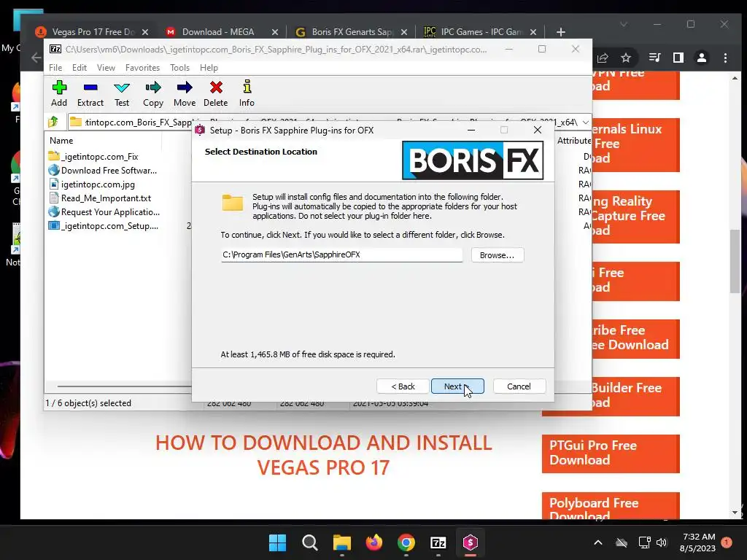Screen dimensions: 747x560
Task: Open 7-Zip from the taskbar
Action: point(438,542)
